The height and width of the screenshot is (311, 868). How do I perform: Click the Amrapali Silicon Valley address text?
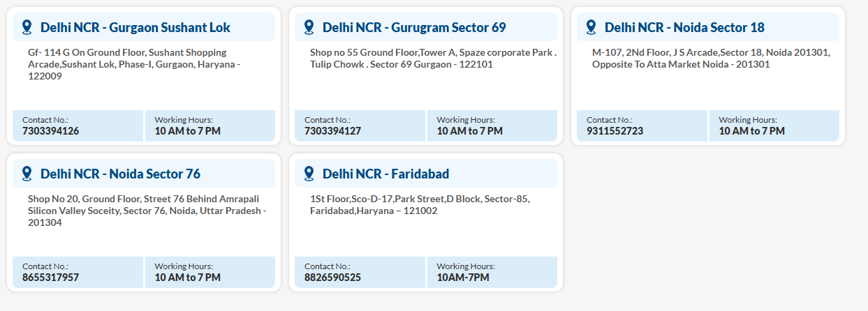[147, 211]
